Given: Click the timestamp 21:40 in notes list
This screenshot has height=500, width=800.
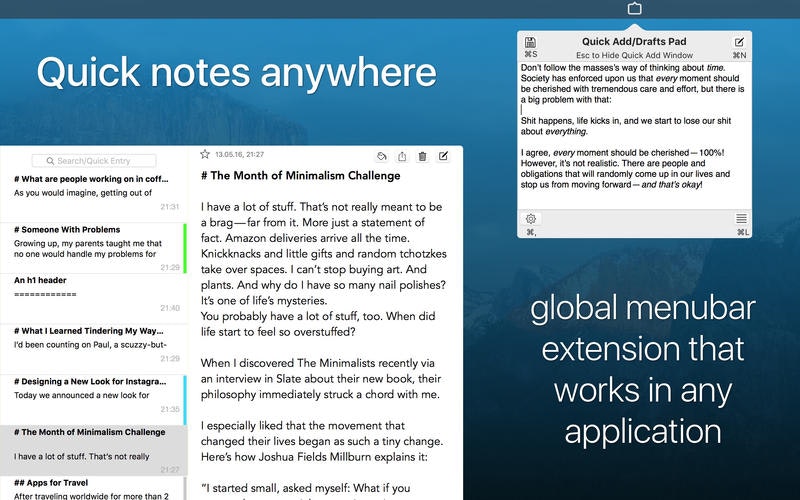Looking at the screenshot, I should click(x=169, y=308).
